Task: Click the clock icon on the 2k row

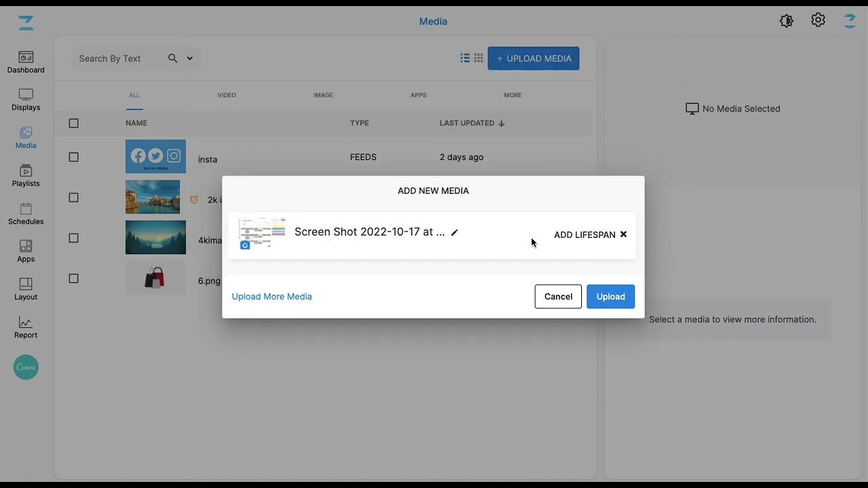Action: tap(194, 199)
